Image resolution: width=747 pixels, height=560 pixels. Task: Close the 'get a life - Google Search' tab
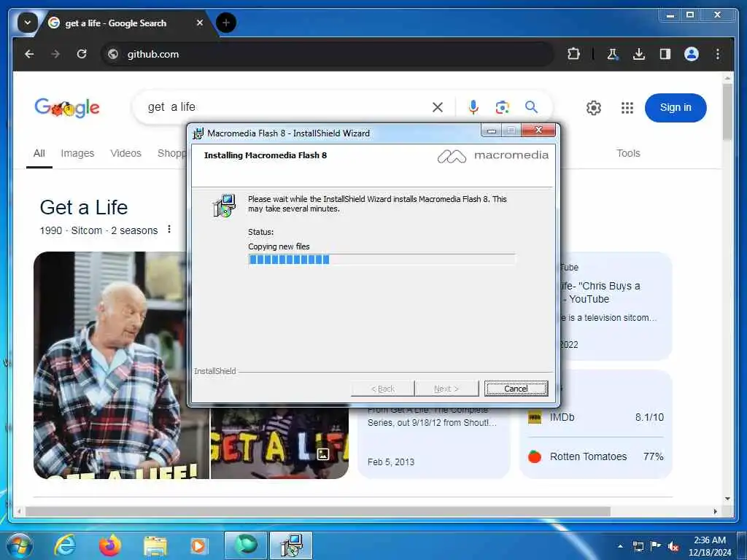click(200, 23)
